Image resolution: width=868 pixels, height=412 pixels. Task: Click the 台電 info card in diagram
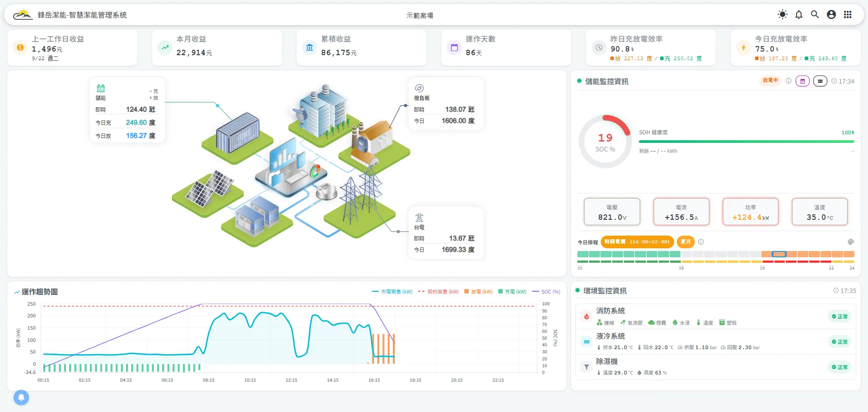click(x=446, y=233)
